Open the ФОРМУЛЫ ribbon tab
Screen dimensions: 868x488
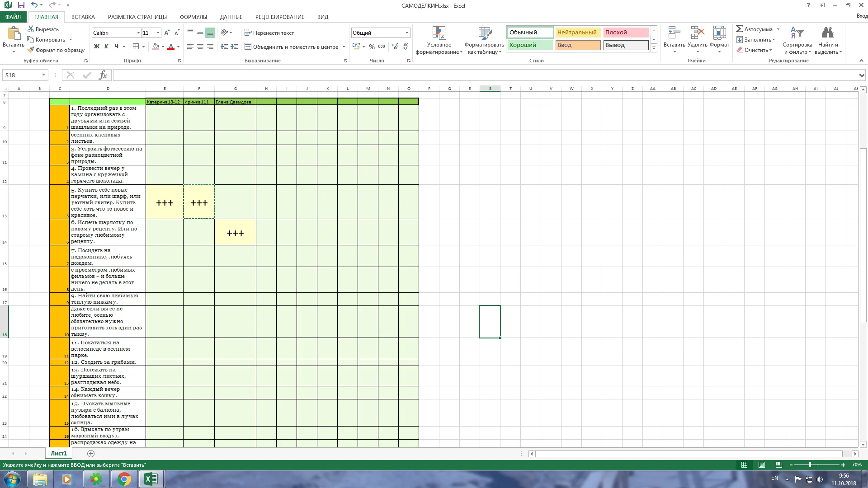point(193,17)
